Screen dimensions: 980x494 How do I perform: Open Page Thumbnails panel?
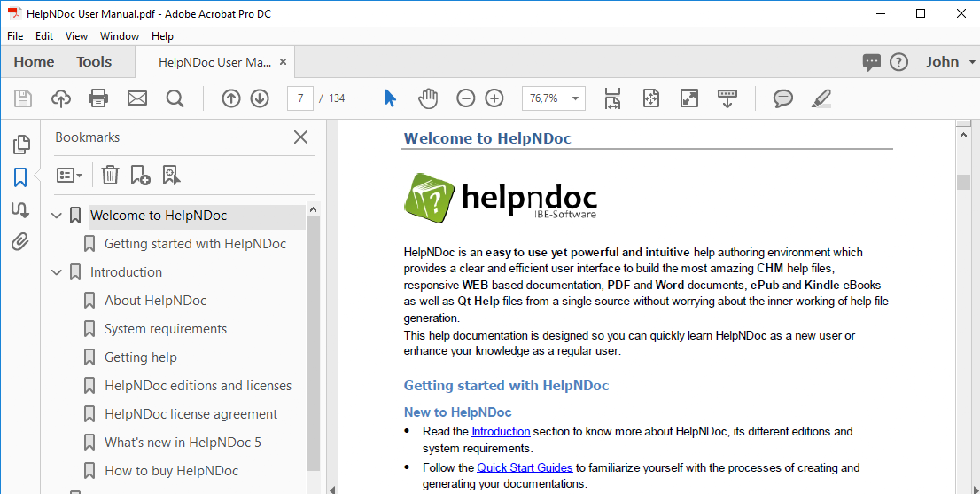point(20,145)
